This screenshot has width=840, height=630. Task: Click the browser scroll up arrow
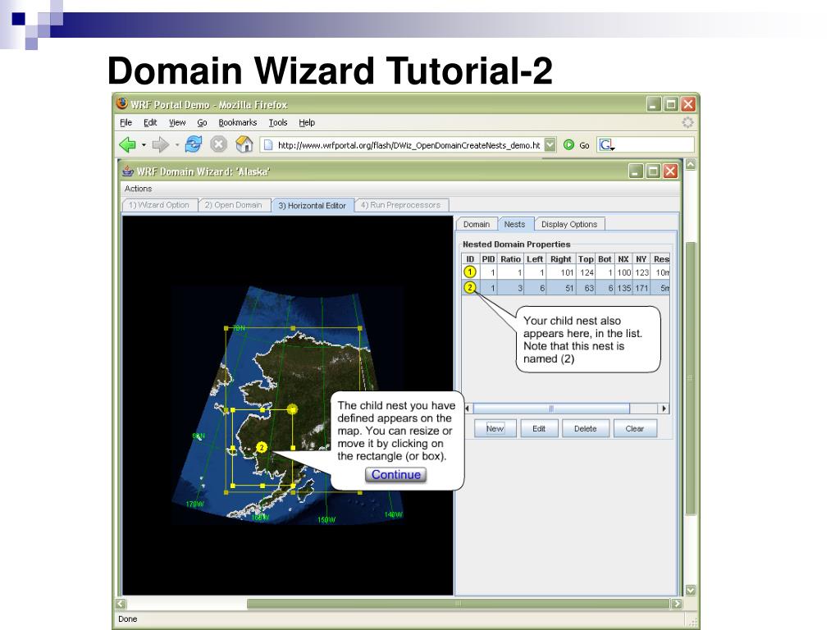691,165
